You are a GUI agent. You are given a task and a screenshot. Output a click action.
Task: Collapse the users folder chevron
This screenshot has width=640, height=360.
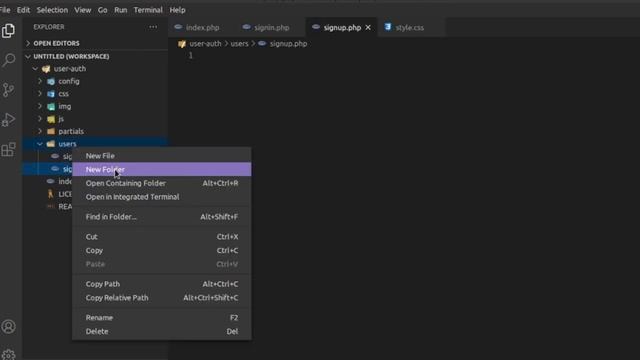tap(40, 144)
